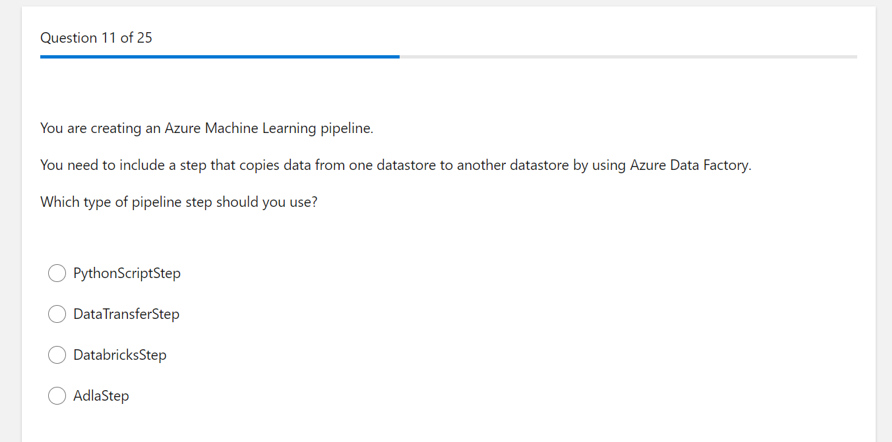Select the PythonScriptStep radio button
Viewport: 892px width, 442px height.
(57, 273)
